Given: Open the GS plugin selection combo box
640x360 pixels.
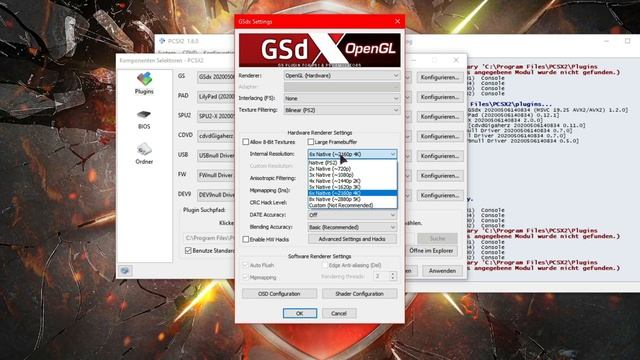Looking at the screenshot, I should 216,77.
